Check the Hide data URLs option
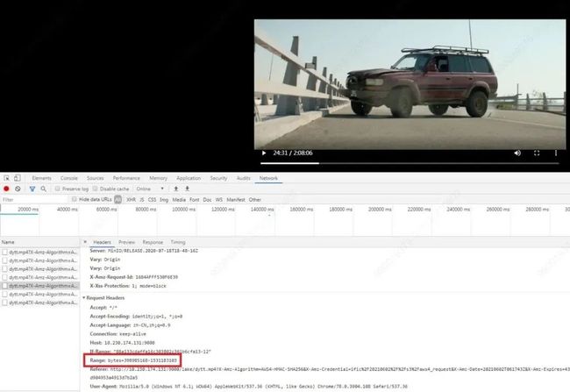Screen dimensions: 570x392 click(75, 199)
